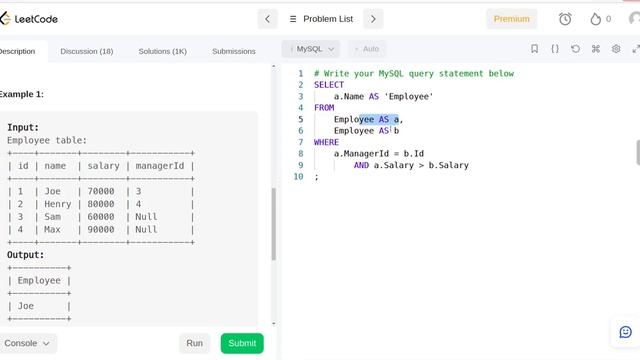Click 'a.ManagerId = b.Id' code line

pos(379,153)
